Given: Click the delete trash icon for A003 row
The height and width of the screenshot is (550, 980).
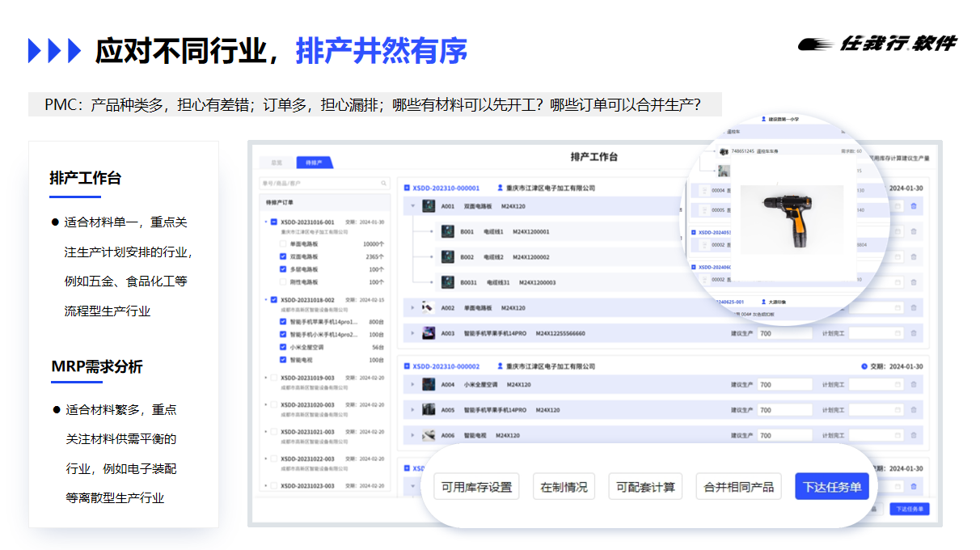Looking at the screenshot, I should [914, 333].
